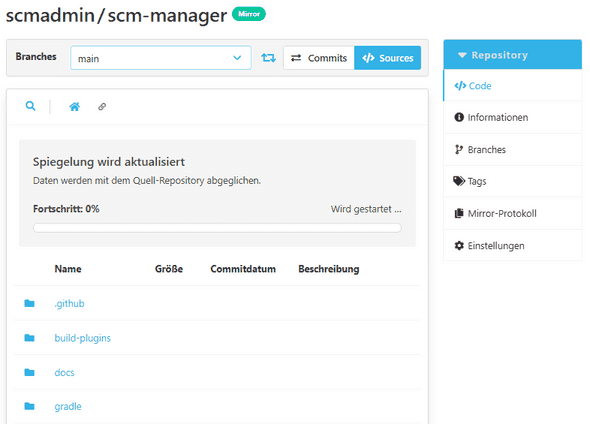Click the Branches fork icon in sidebar
Screen dimensions: 590x424
click(459, 149)
